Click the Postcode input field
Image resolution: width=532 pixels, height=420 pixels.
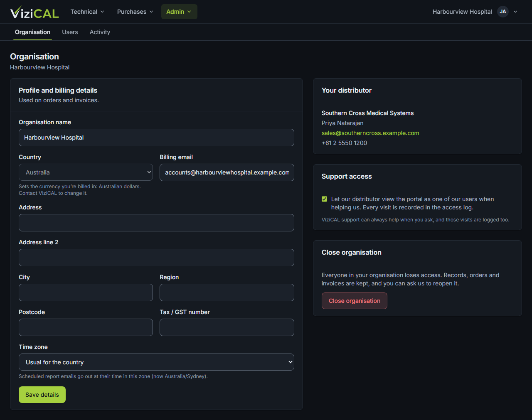tap(86, 327)
